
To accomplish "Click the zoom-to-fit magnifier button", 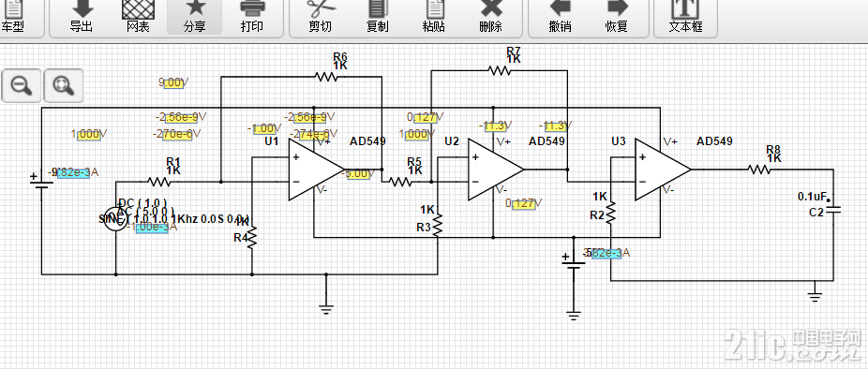I will tap(63, 86).
